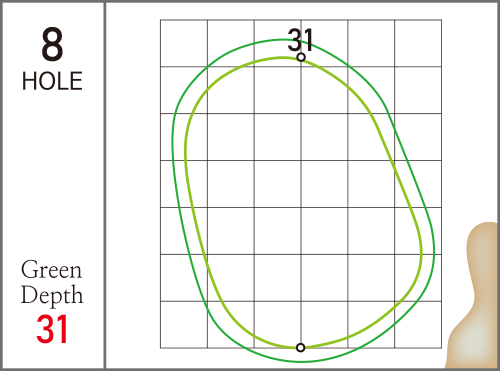Viewport: 500px width, 371px height.
Task: Click the outer contour below the bottom marker
Action: (302, 361)
